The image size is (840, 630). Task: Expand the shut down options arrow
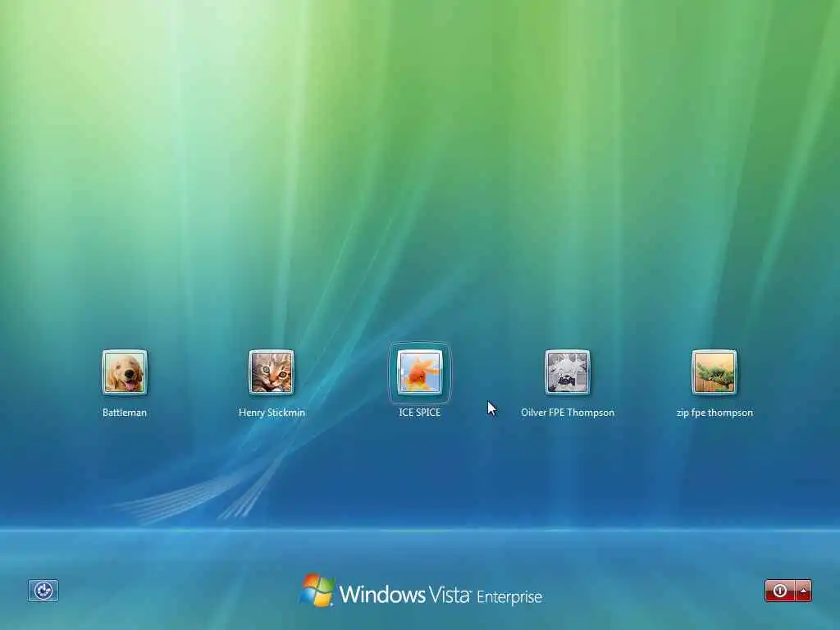coord(804,591)
